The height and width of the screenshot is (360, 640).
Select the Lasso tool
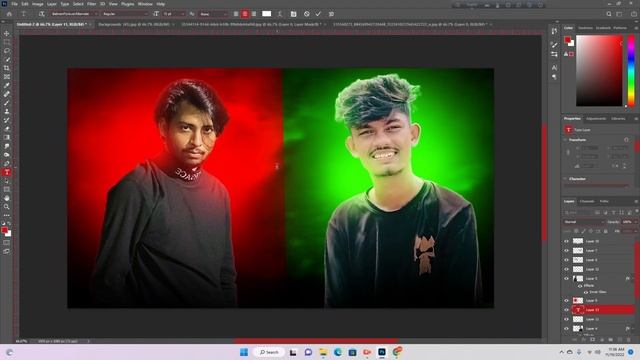tap(7, 51)
